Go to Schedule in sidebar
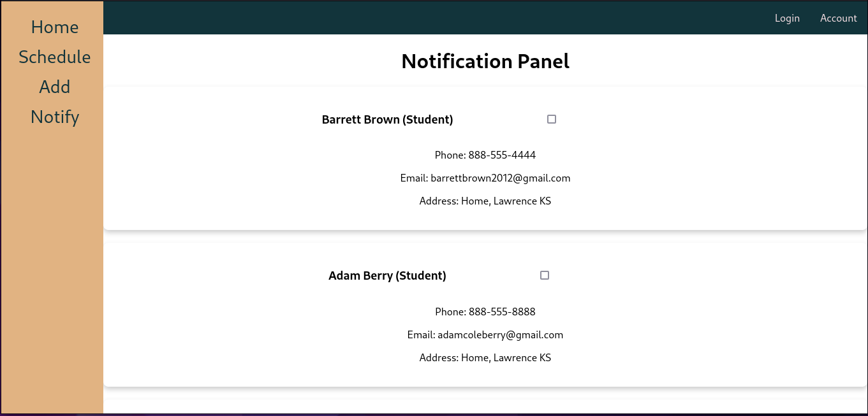The image size is (868, 416). click(55, 57)
